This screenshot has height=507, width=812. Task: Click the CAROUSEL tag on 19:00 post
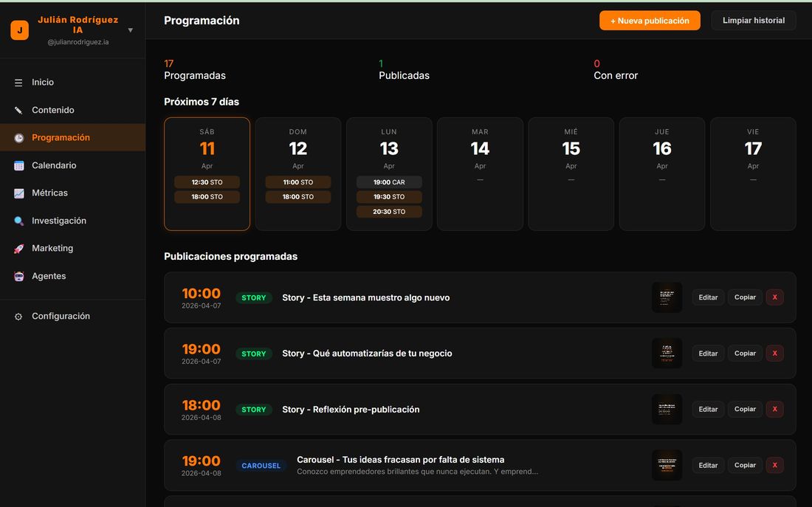pyautogui.click(x=261, y=466)
